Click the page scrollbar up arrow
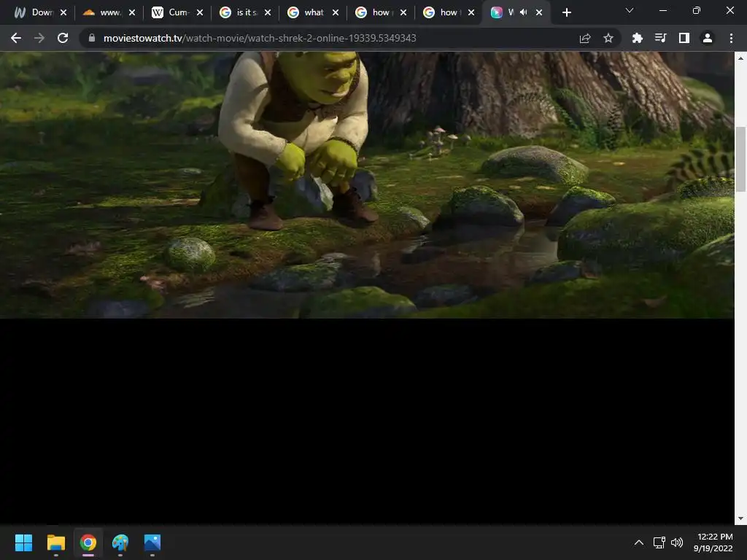This screenshot has width=747, height=560. [x=740, y=58]
